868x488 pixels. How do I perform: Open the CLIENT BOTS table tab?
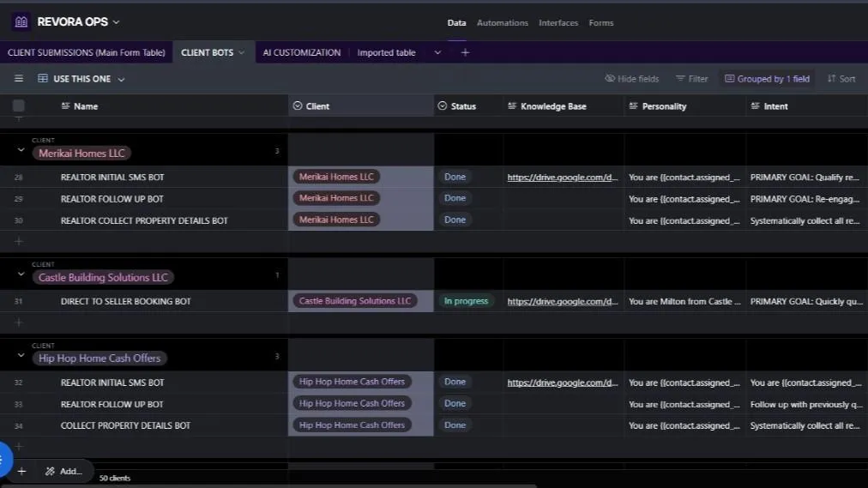207,52
